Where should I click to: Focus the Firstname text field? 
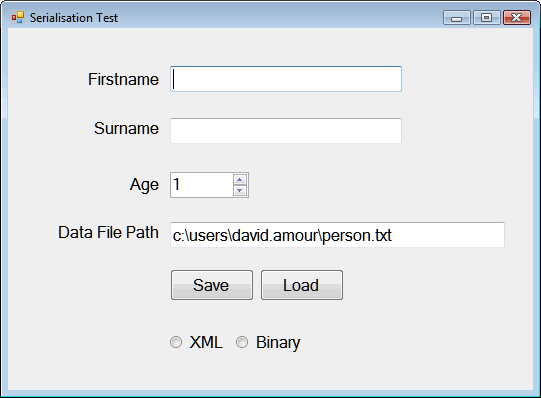pos(286,79)
